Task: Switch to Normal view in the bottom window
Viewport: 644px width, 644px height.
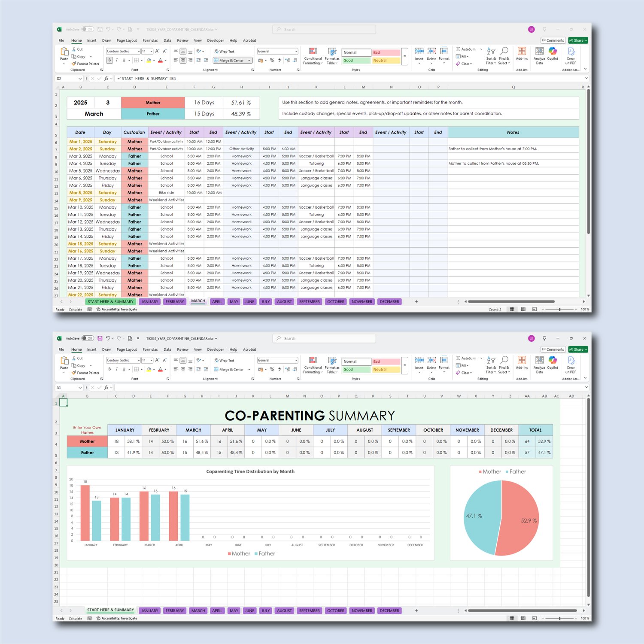Action: point(512,618)
